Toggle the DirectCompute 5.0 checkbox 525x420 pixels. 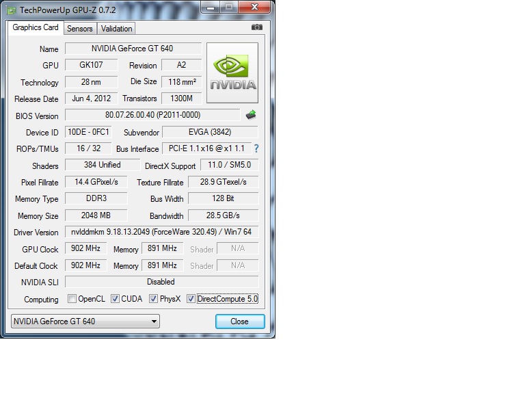pyautogui.click(x=191, y=298)
